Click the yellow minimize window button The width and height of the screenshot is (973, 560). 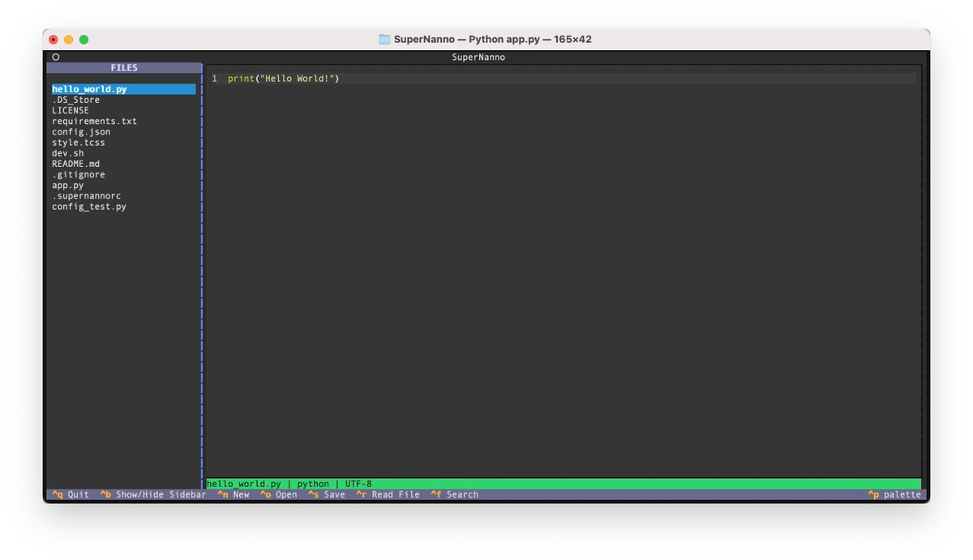(69, 39)
